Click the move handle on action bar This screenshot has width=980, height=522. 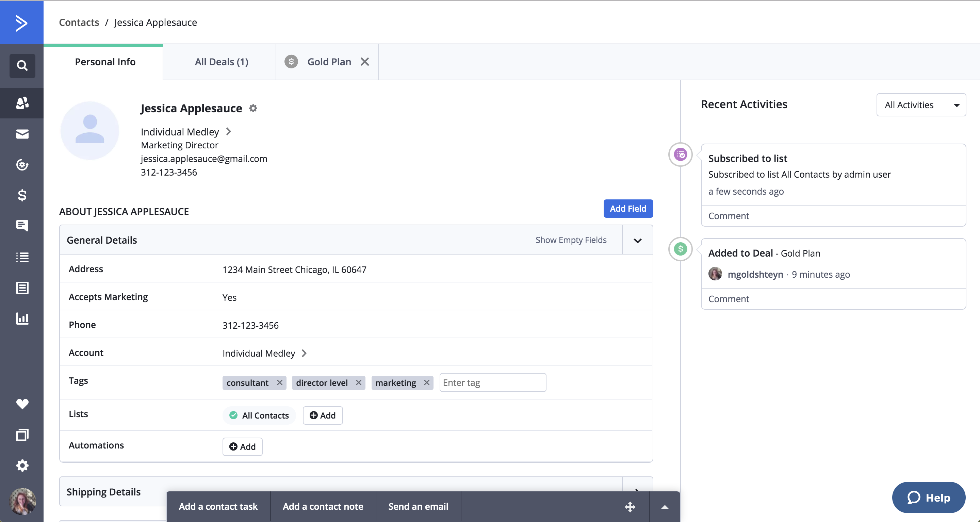click(630, 507)
